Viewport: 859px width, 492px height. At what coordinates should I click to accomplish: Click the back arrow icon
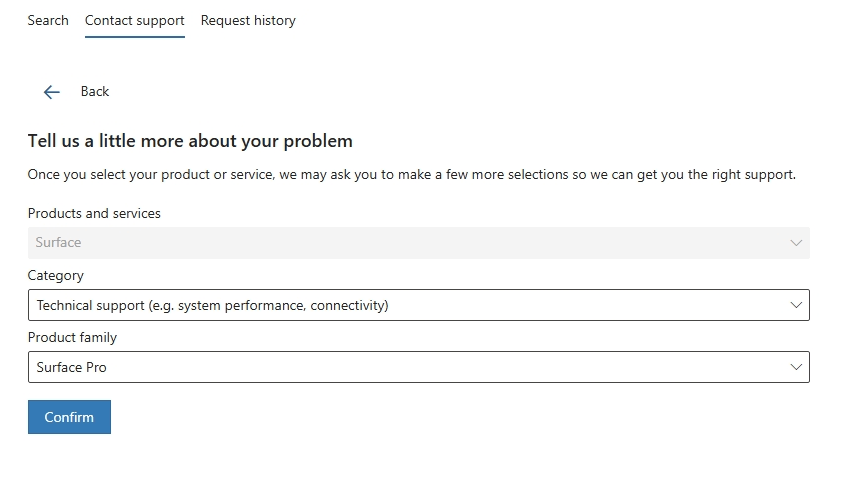[52, 92]
